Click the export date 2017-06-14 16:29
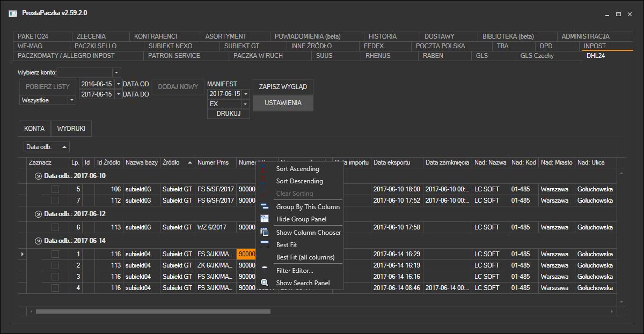 click(397, 254)
